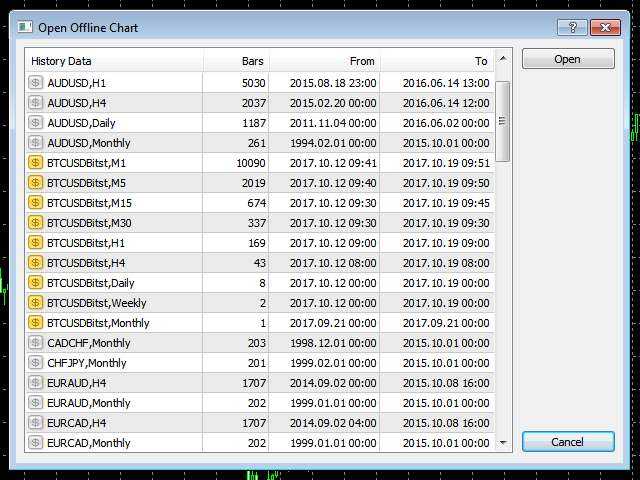Sort list by Bars column header

point(236,61)
